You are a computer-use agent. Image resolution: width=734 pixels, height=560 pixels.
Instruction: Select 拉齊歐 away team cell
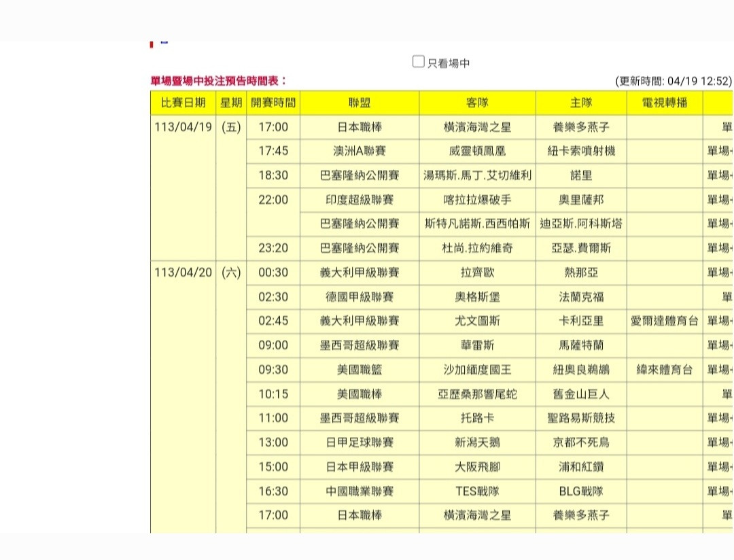pos(478,273)
